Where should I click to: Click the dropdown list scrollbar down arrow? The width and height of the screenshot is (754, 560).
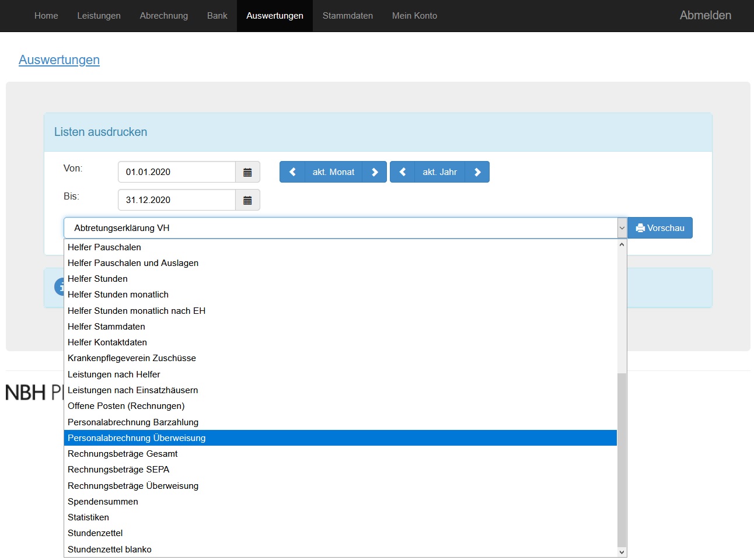tap(622, 552)
